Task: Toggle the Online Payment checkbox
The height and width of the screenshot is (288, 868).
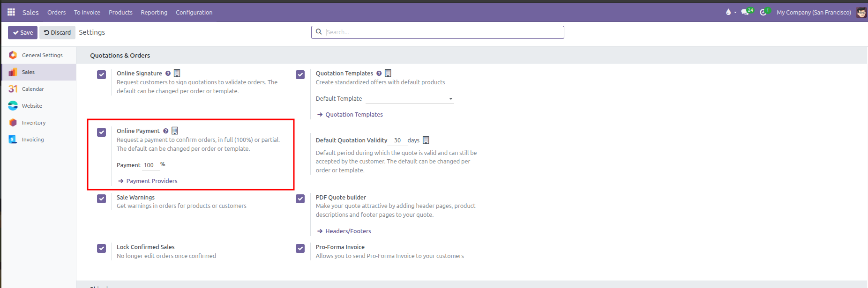Action: tap(102, 132)
